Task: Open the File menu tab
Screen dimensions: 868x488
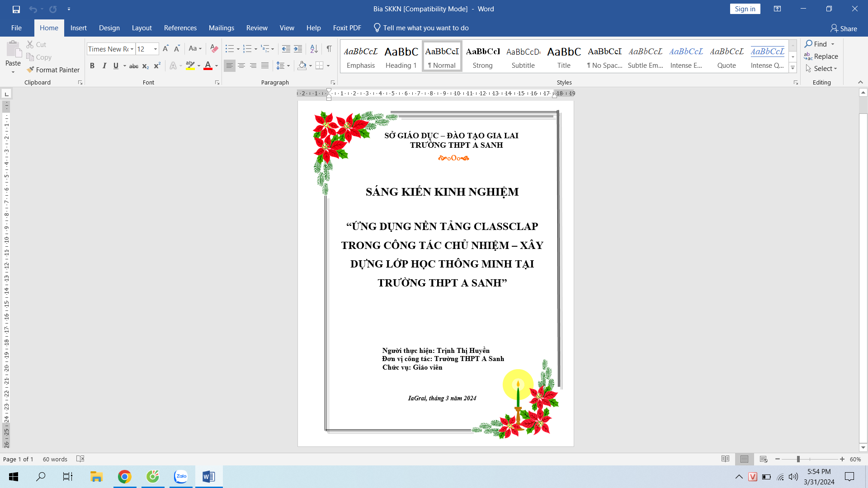Action: 16,28
